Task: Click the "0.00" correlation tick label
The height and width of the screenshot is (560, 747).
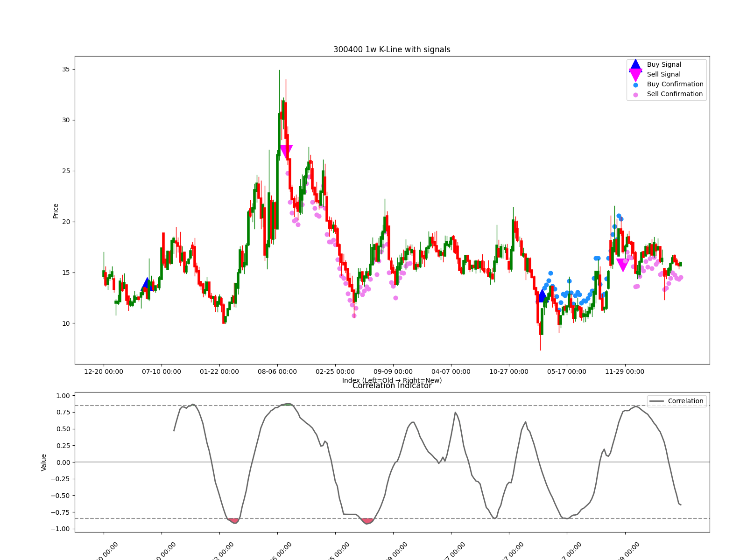Action: (x=63, y=463)
